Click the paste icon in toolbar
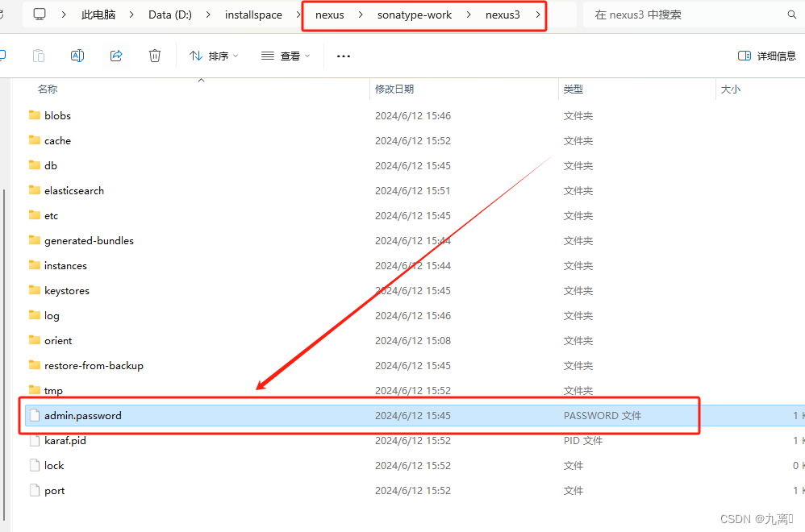The width and height of the screenshot is (805, 532). coord(39,56)
